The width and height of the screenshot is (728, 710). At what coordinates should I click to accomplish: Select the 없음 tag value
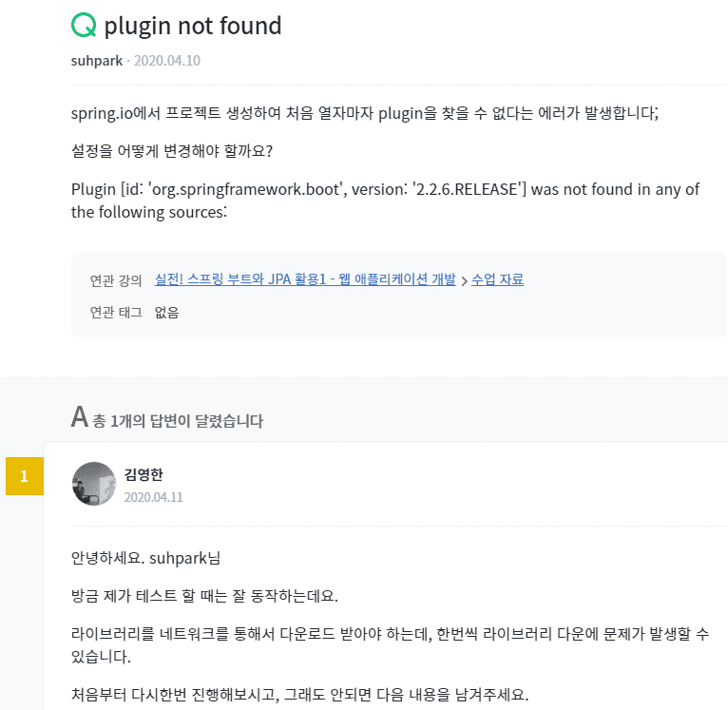(166, 312)
